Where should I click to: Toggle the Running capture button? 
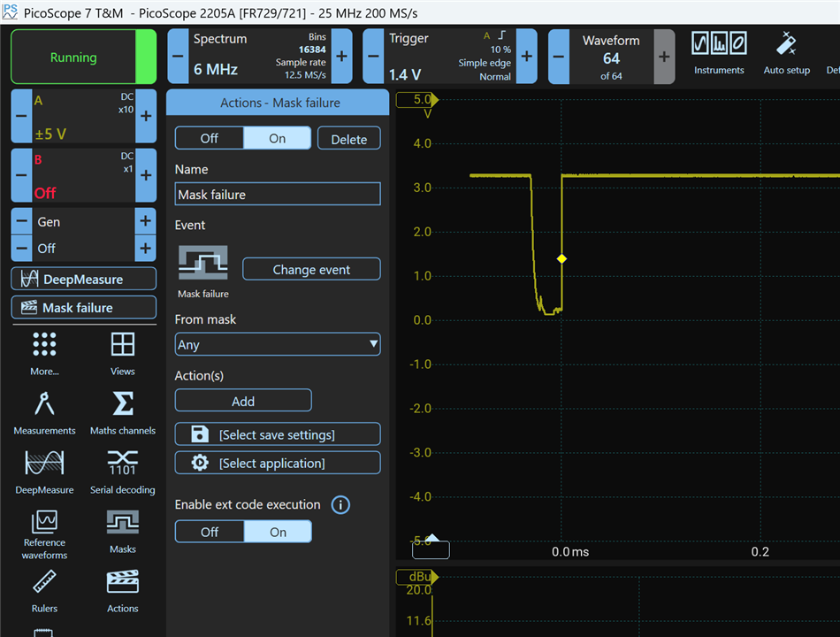(84, 57)
